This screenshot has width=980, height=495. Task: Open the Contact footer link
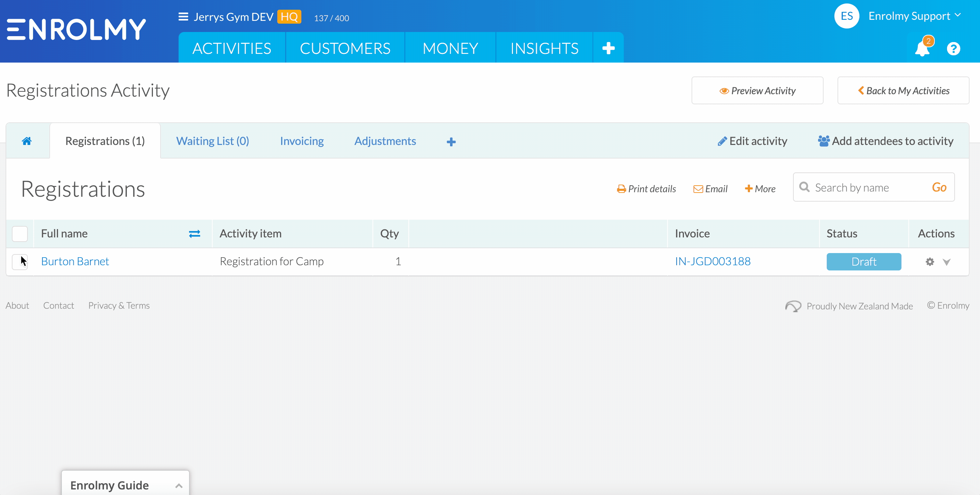tap(59, 306)
